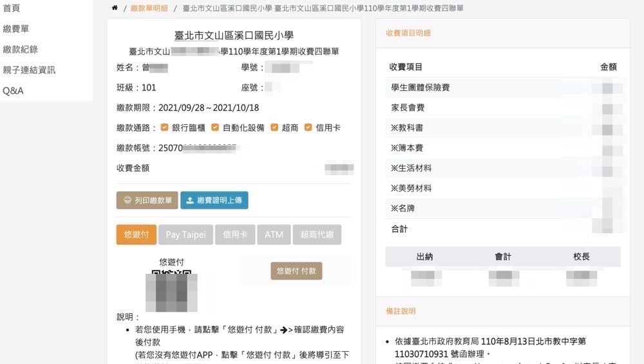Click the 收費項目 column header
The height and width of the screenshot is (364, 644).
406,67
